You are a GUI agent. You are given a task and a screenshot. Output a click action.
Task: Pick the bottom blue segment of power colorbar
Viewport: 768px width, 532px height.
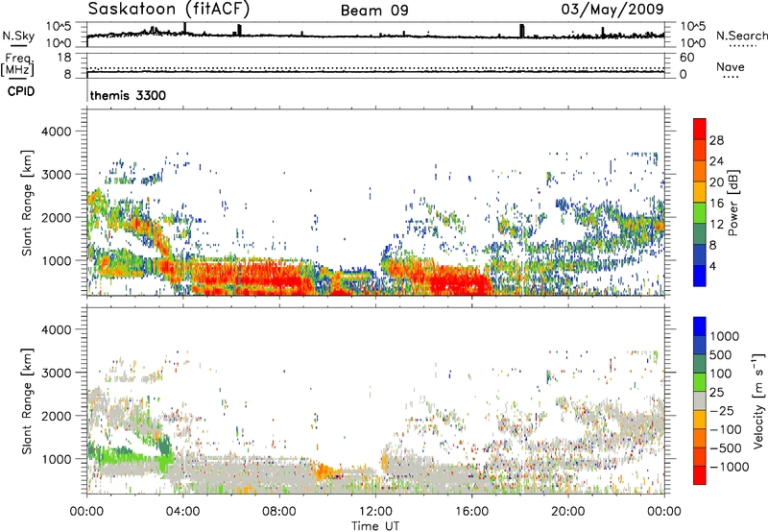[x=700, y=276]
